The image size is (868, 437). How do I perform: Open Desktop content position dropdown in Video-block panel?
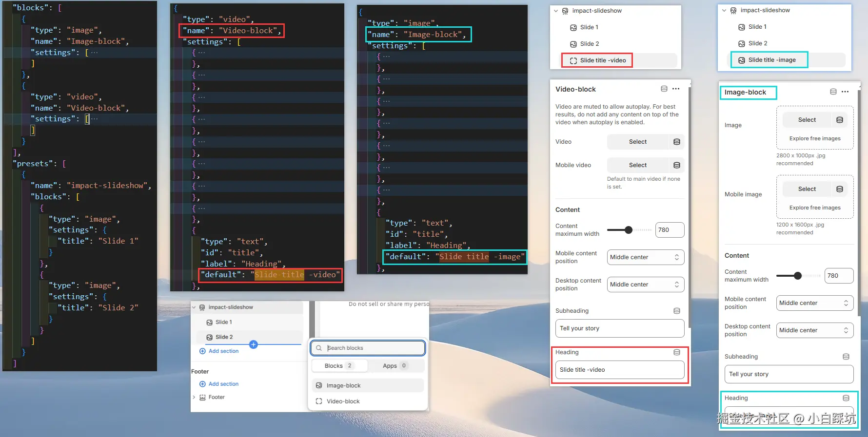[x=646, y=285]
